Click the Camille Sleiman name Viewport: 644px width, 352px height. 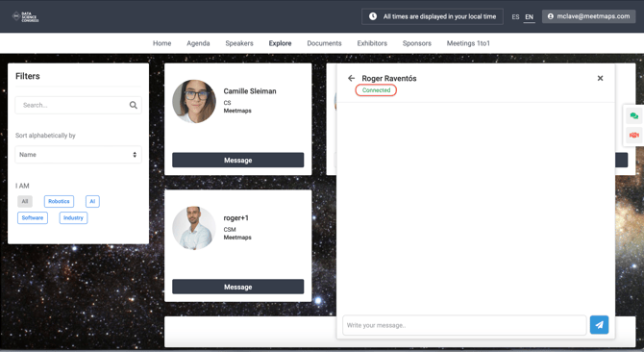point(250,91)
